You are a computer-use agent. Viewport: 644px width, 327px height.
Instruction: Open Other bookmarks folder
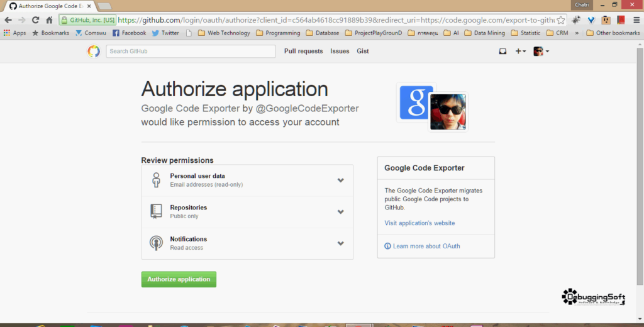613,33
